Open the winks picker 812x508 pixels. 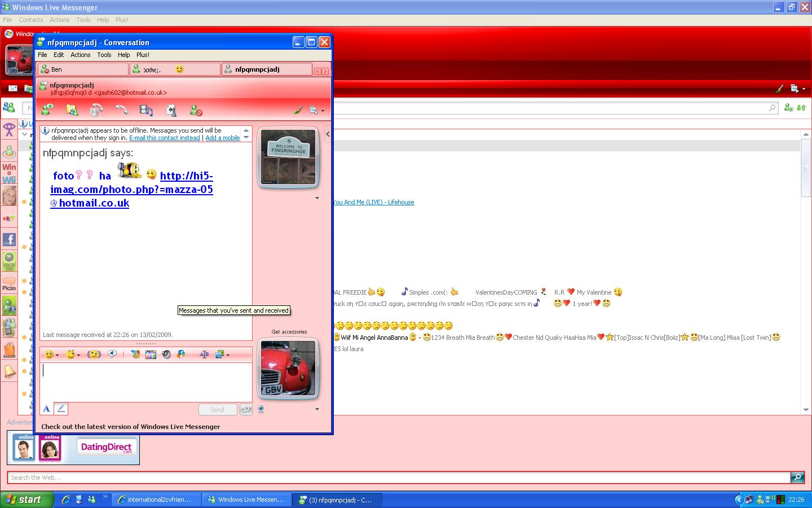73,354
